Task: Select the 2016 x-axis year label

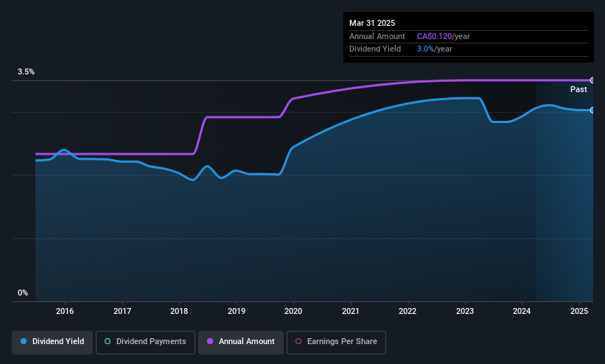Action: coord(65,312)
